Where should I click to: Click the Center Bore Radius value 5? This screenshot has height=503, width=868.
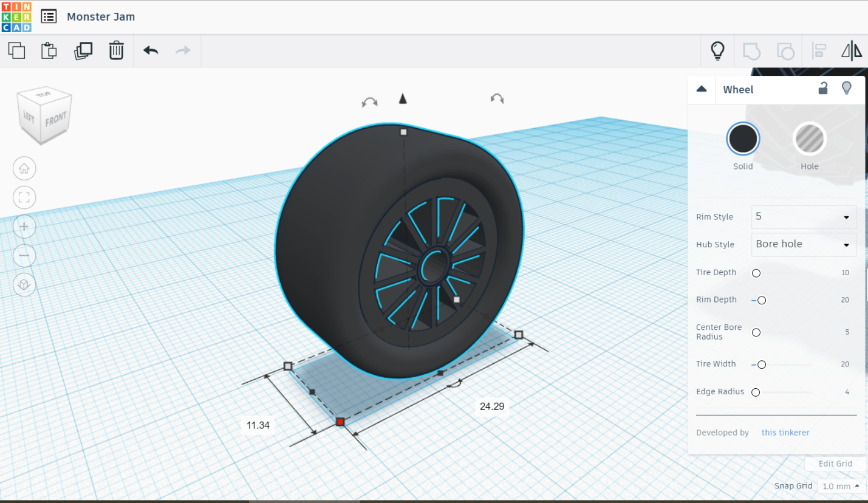pyautogui.click(x=847, y=332)
